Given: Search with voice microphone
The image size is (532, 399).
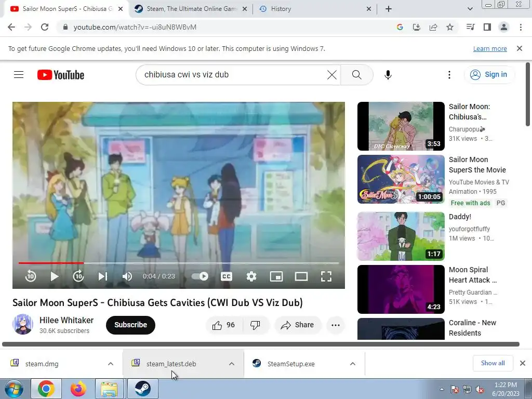Looking at the screenshot, I should (388, 75).
